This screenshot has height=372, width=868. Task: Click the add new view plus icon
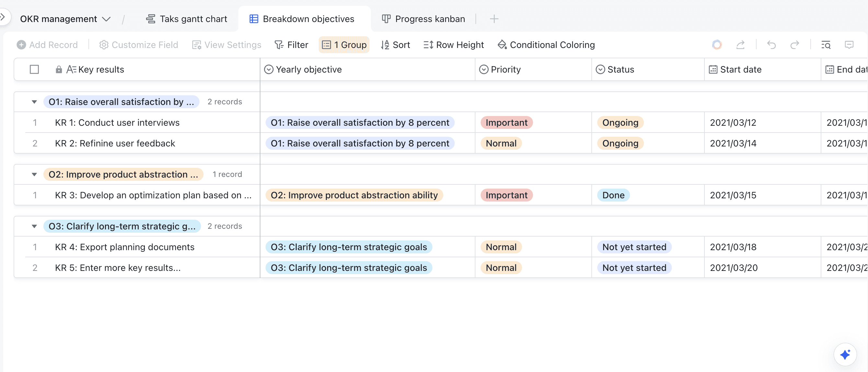(494, 19)
